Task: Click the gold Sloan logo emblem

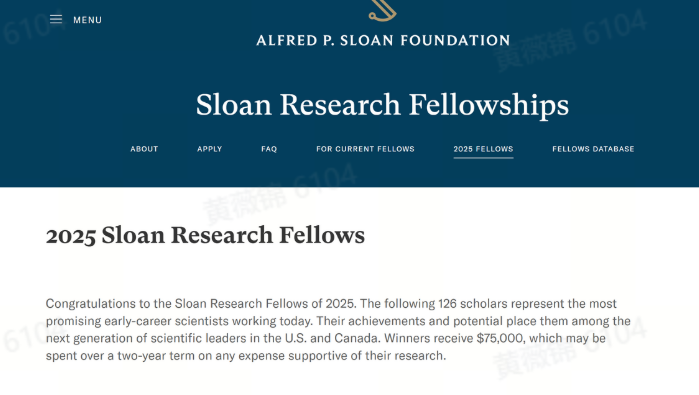Action: (382, 10)
